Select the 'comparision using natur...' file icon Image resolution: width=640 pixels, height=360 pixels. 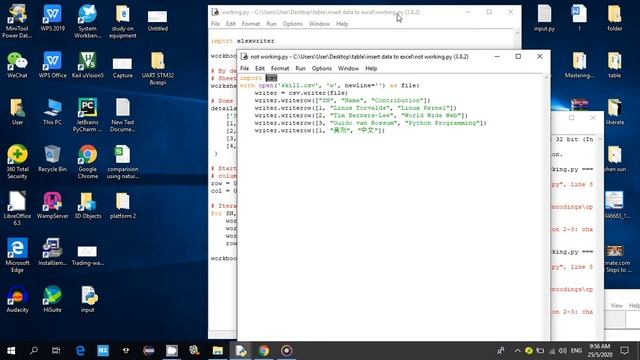pos(122,162)
